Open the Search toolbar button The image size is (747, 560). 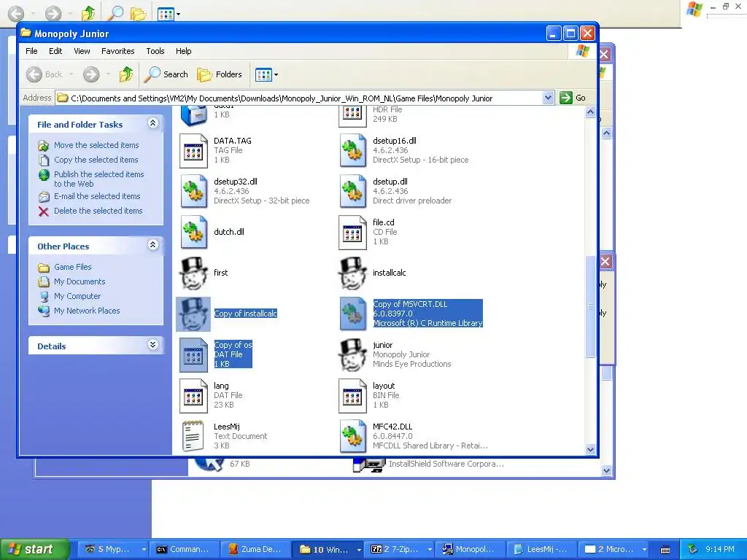click(x=166, y=74)
